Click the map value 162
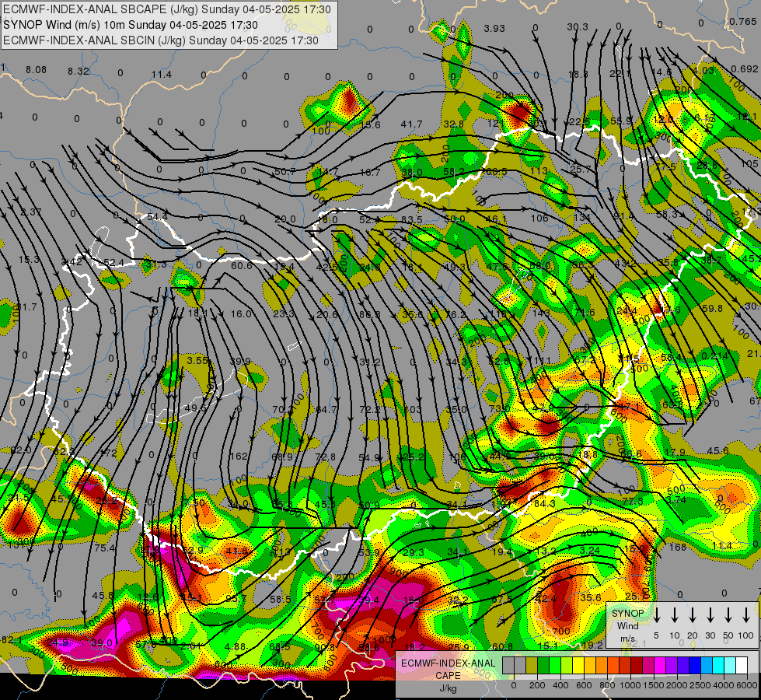Screen dimensions: 761x700 (x=239, y=456)
